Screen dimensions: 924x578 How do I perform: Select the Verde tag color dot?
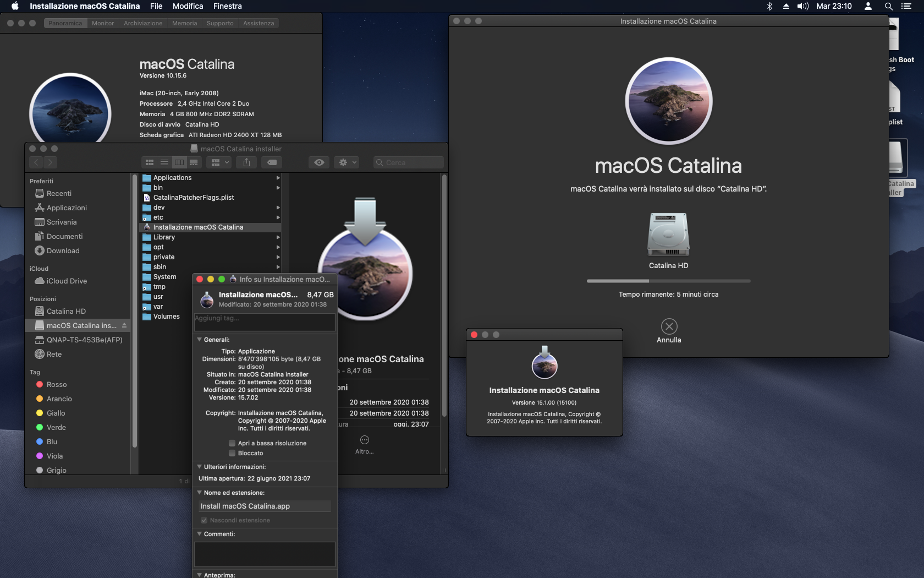coord(40,427)
